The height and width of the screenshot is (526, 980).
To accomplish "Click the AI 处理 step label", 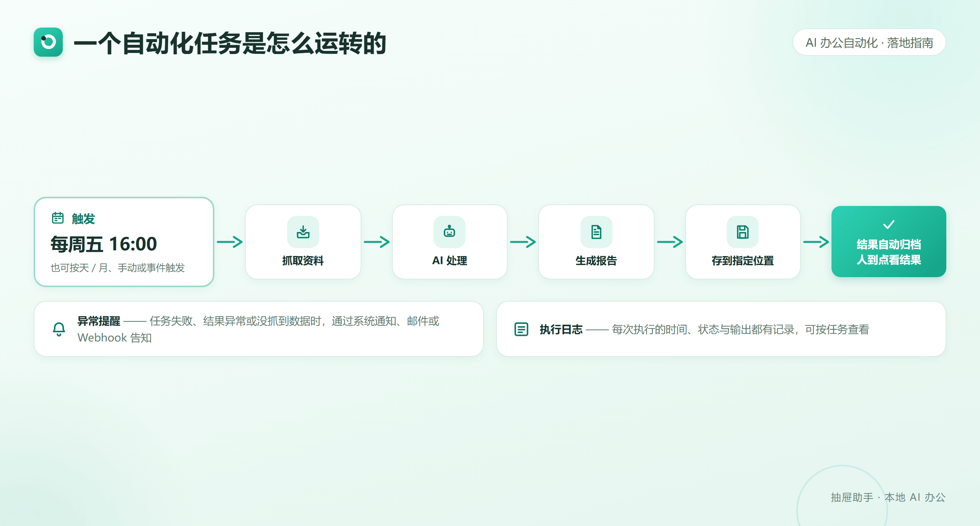I will (x=449, y=261).
